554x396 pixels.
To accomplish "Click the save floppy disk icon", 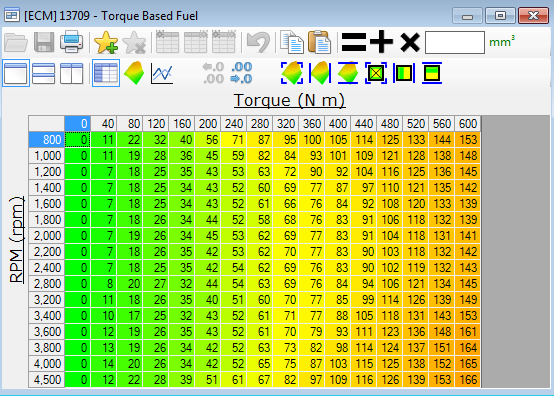I will tap(44, 42).
